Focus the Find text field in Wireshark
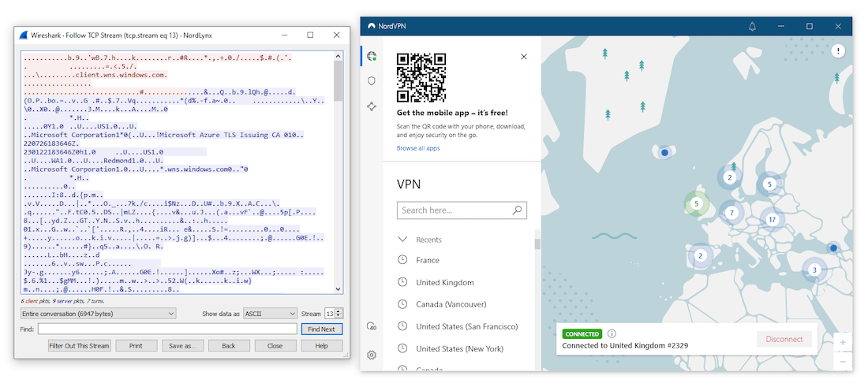The height and width of the screenshot is (387, 868). 167,329
